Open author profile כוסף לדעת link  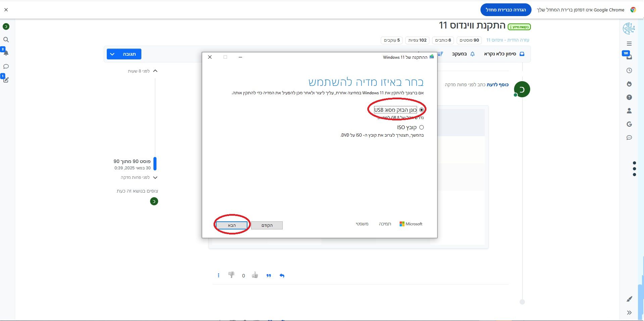(x=498, y=85)
